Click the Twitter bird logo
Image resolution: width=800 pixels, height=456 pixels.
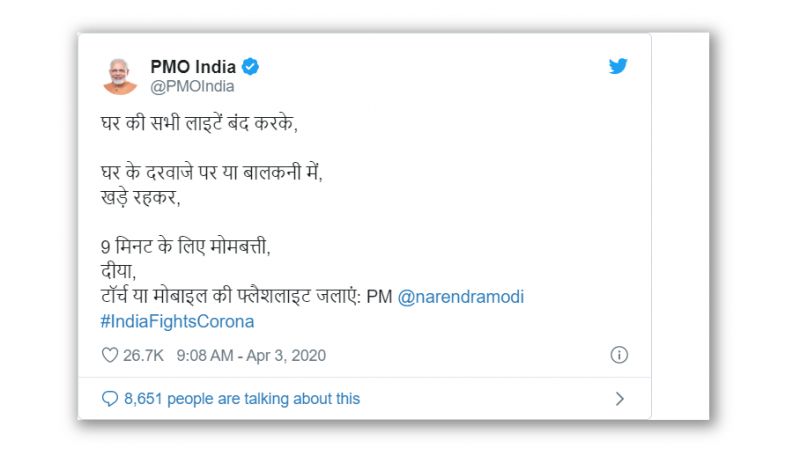(618, 67)
